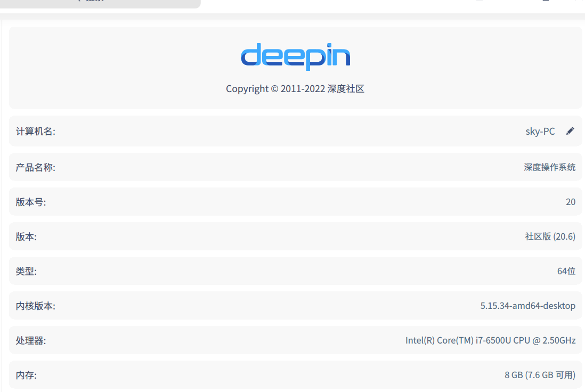Click the product name value 深度操作系统
The width and height of the screenshot is (585, 392).
click(549, 167)
